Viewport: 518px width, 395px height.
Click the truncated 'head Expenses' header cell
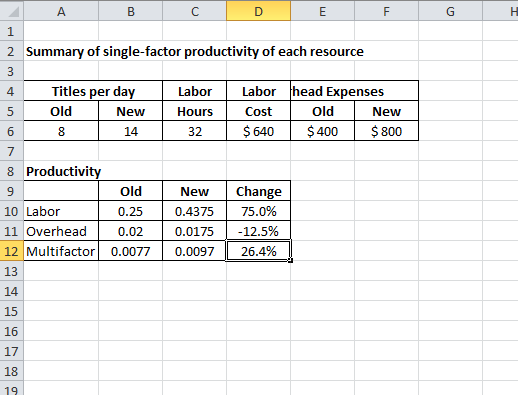pyautogui.click(x=355, y=91)
